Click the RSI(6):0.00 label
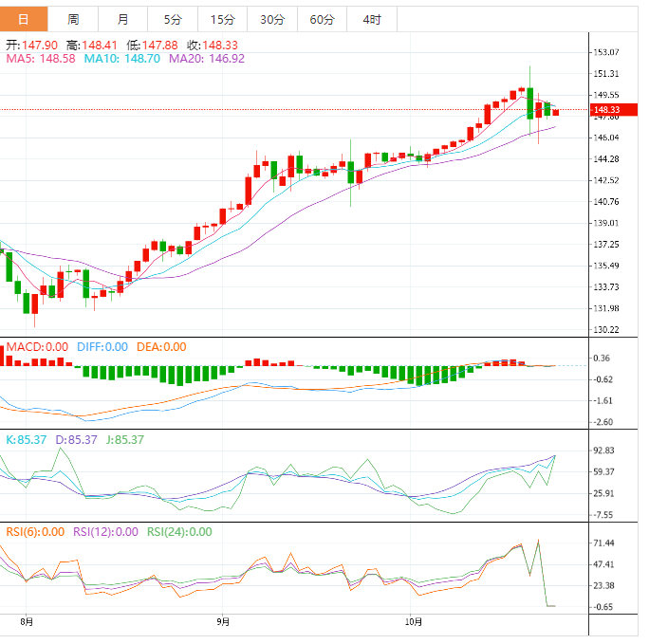The image size is (649, 644). (35, 531)
